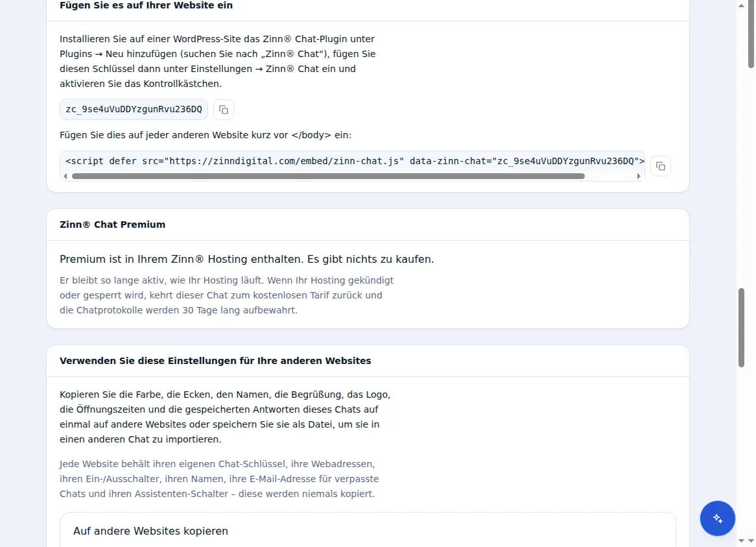Click the paragraph starting 'Er bleibt so lange aktiv'

227,295
